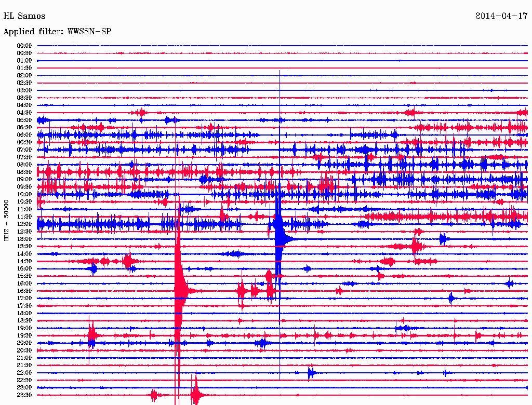Click the '01:00' time label
Screen dimensions: 532x405
point(24,60)
